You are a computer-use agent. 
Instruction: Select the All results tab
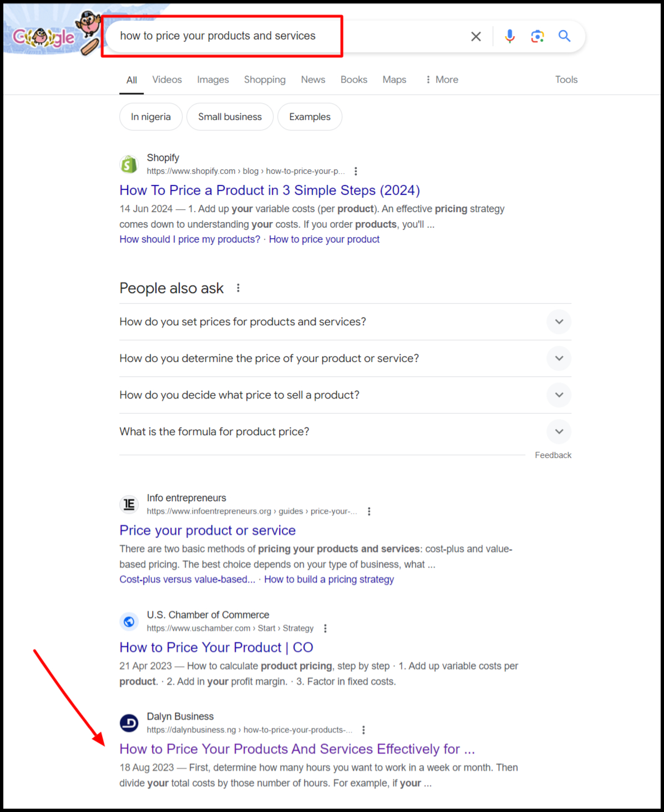pos(131,80)
